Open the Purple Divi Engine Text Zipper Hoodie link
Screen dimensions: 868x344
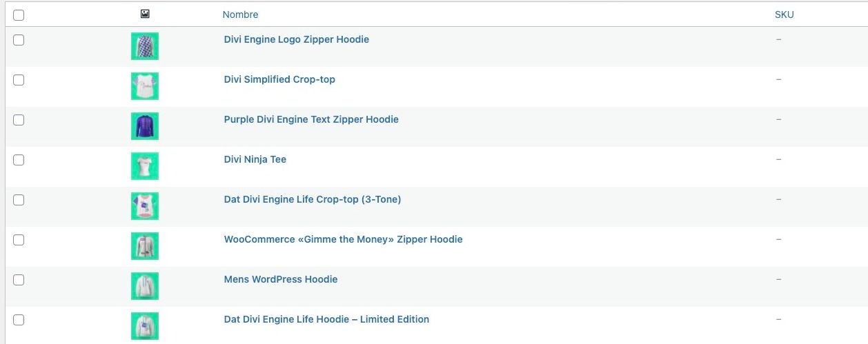pos(311,119)
